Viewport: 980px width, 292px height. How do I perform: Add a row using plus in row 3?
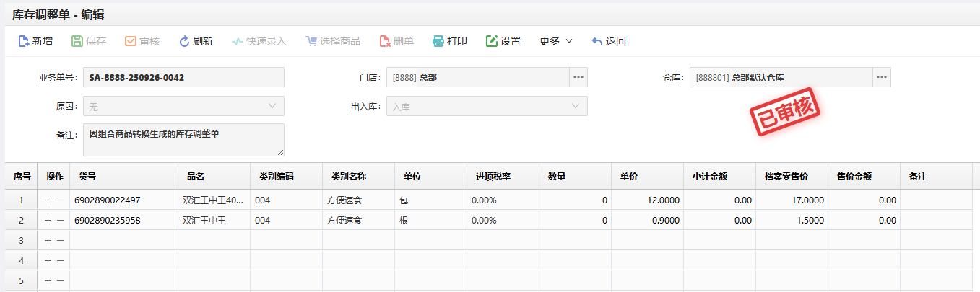click(48, 240)
